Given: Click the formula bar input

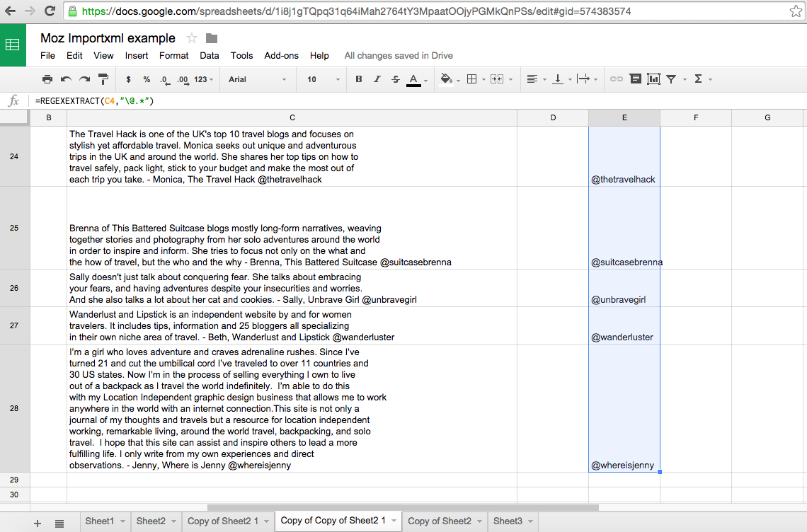Looking at the screenshot, I should [417, 101].
